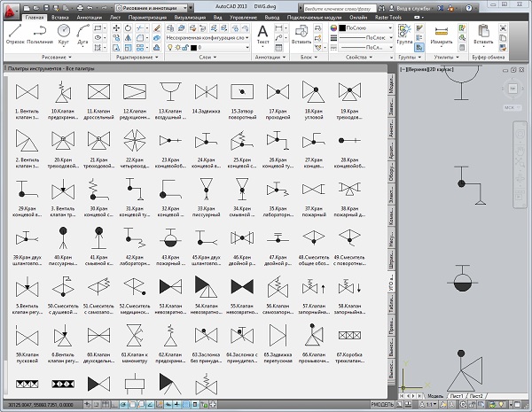This screenshot has width=532, height=412.
Task: Open the Измерить measure tool
Action: [x=442, y=34]
